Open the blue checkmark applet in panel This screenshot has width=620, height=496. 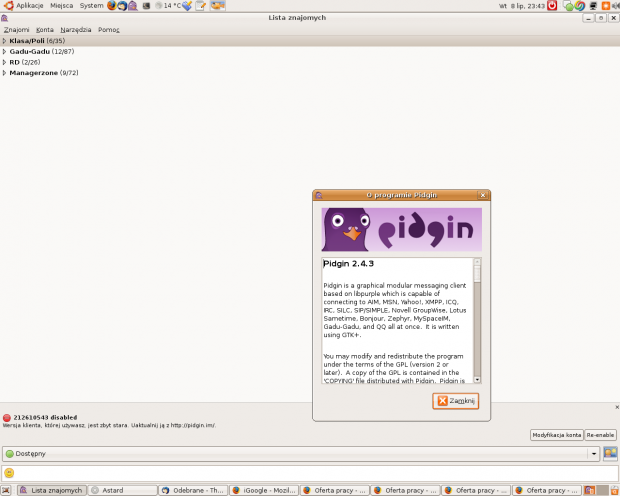tap(187, 6)
